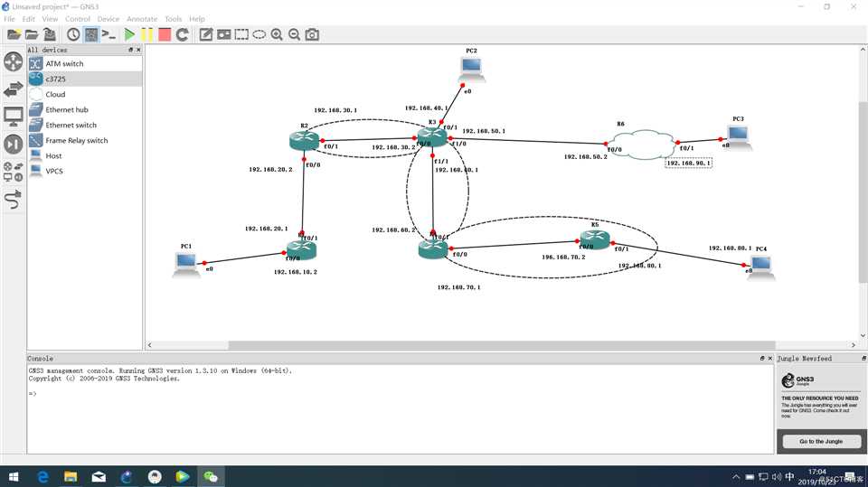Select the draw ellipse tool
The width and height of the screenshot is (868, 487).
(x=259, y=34)
